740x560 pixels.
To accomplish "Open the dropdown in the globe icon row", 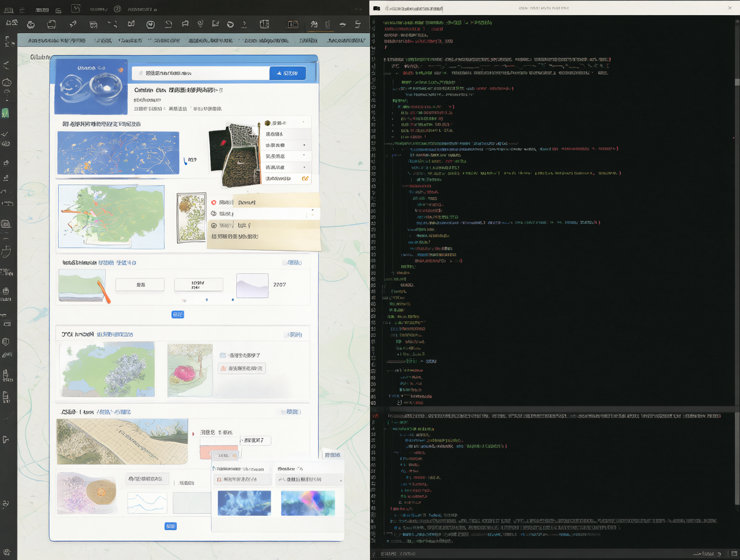I will (312, 214).
